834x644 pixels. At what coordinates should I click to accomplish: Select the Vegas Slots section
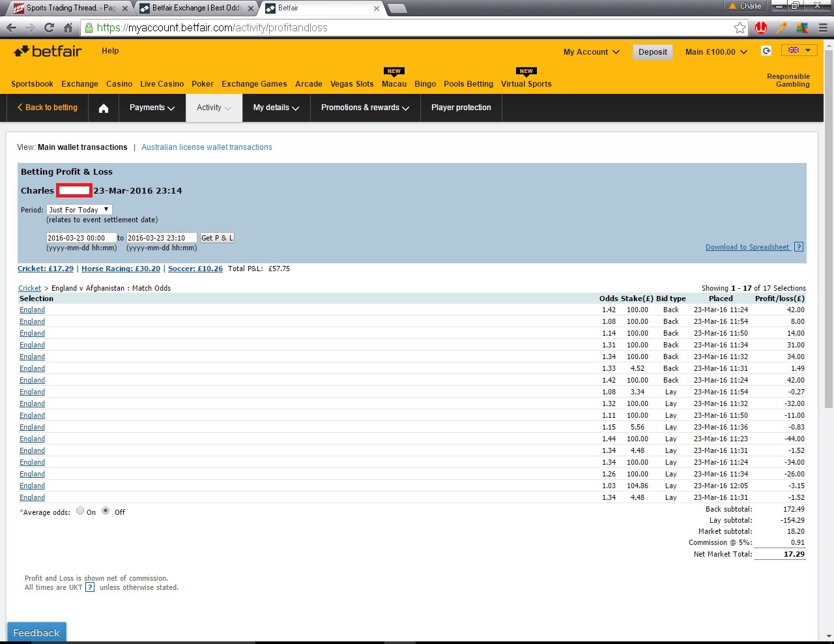pos(352,83)
